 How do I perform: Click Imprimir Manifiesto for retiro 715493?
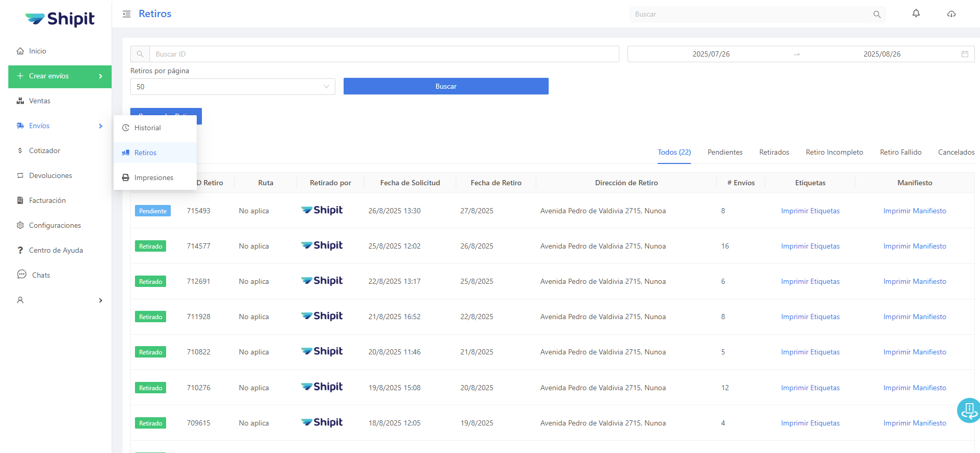(915, 211)
